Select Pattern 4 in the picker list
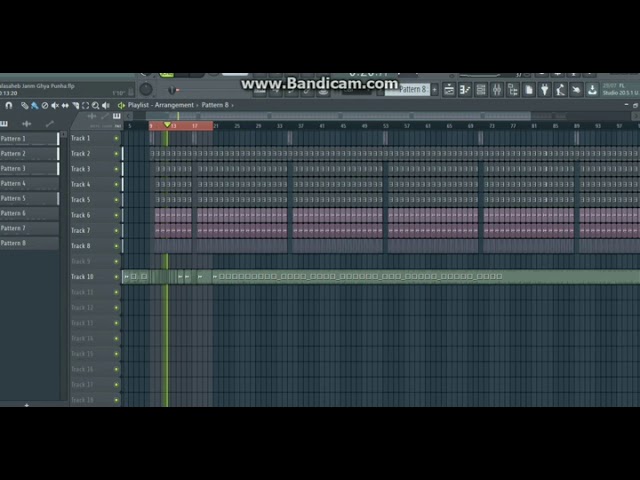 pos(29,184)
